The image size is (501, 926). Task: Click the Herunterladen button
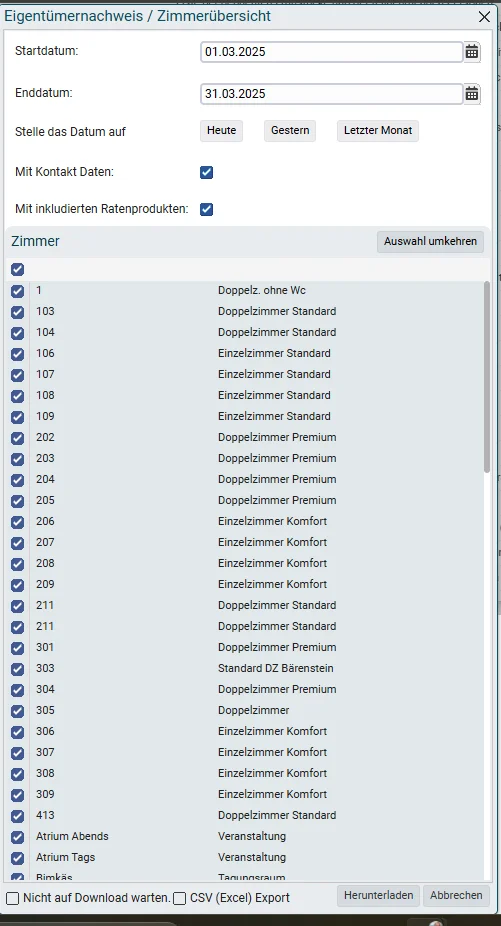[x=379, y=895]
